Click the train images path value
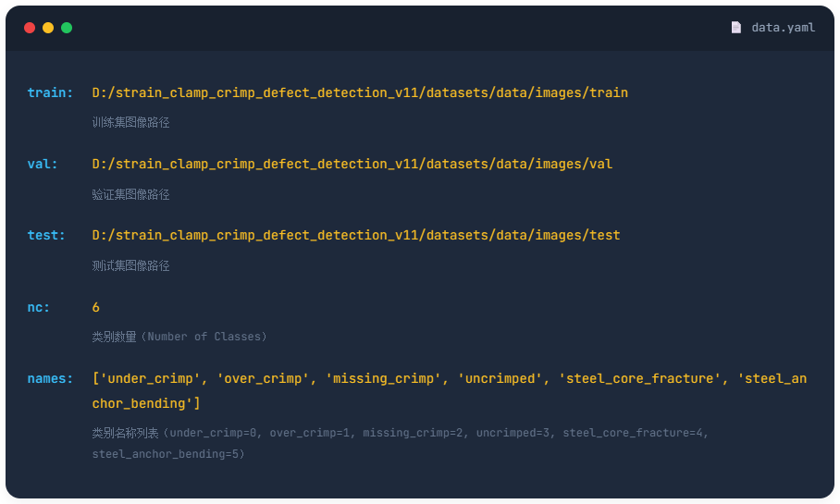Viewport: 840px width, 504px height. click(x=360, y=92)
